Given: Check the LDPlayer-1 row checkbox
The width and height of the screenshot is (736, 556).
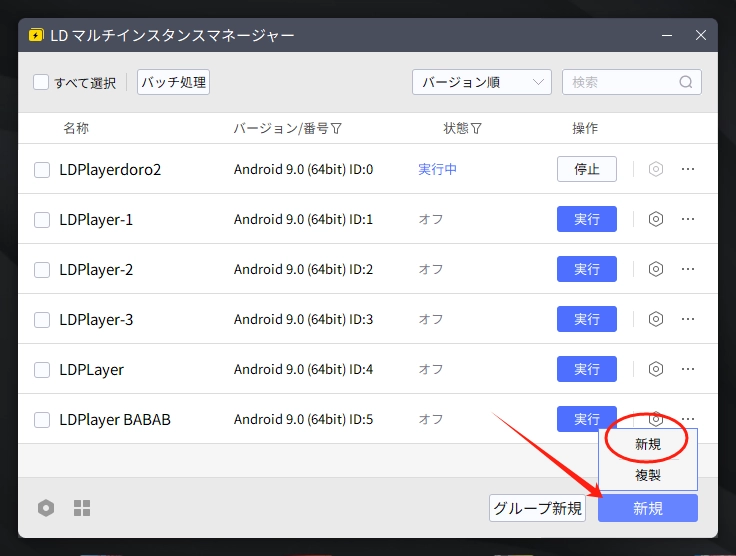Looking at the screenshot, I should [x=42, y=220].
